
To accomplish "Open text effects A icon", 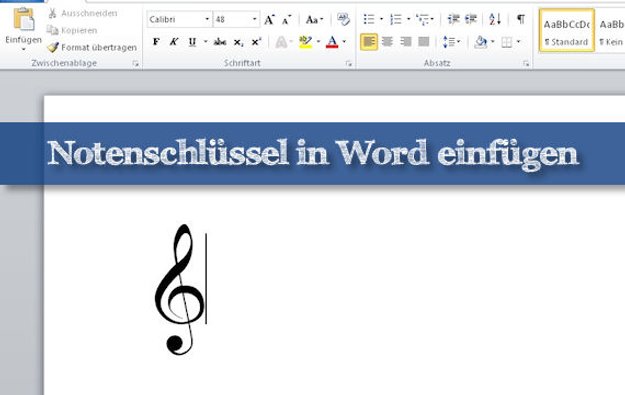I will [x=282, y=42].
